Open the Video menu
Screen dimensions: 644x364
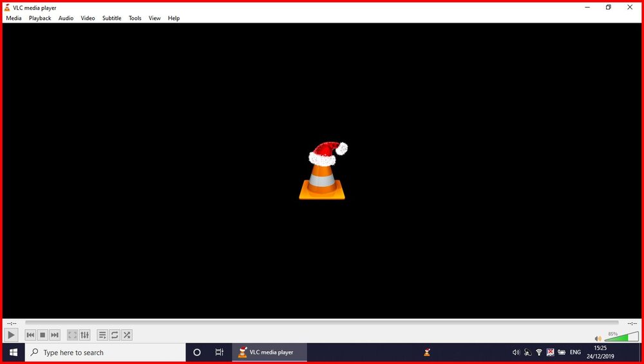click(88, 18)
